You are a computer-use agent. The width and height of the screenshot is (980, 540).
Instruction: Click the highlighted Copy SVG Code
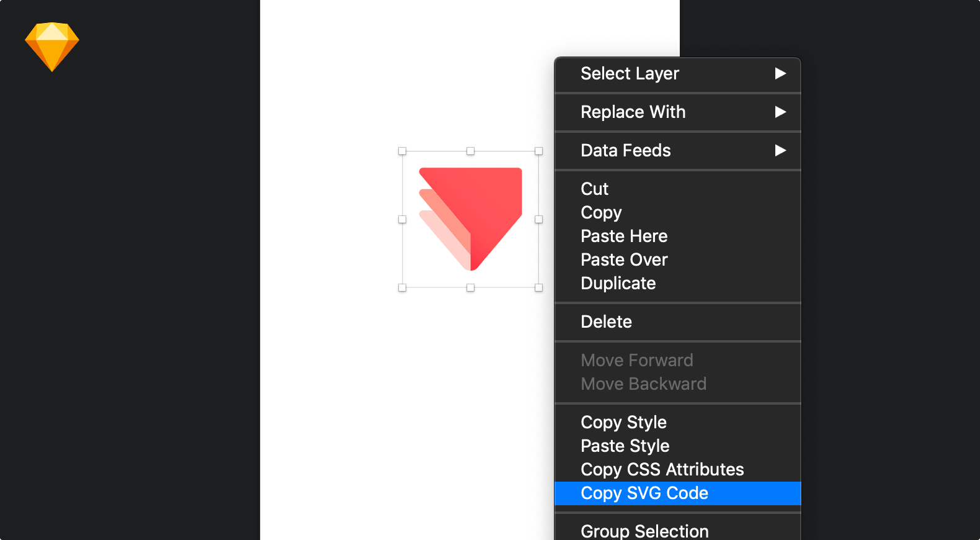[x=677, y=493]
